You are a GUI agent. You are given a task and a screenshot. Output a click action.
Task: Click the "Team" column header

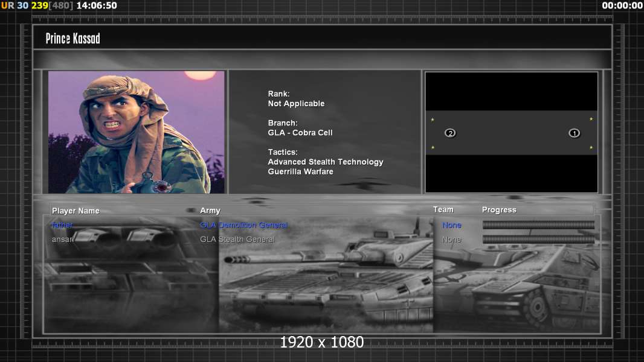(x=443, y=209)
